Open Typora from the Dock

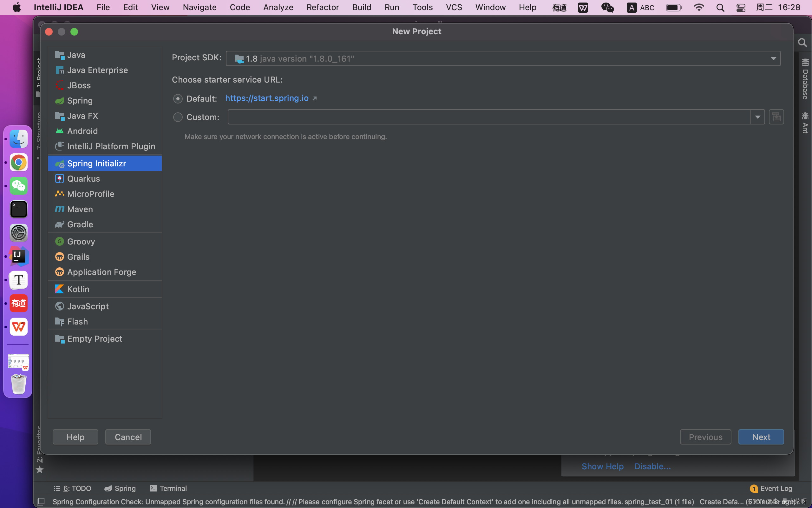pos(18,280)
